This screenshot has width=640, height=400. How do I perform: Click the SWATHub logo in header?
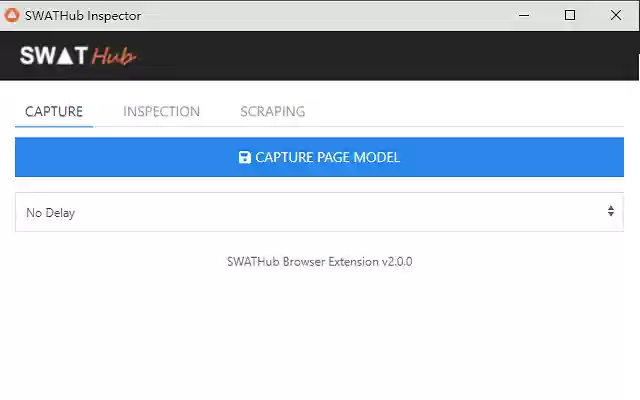(x=78, y=56)
